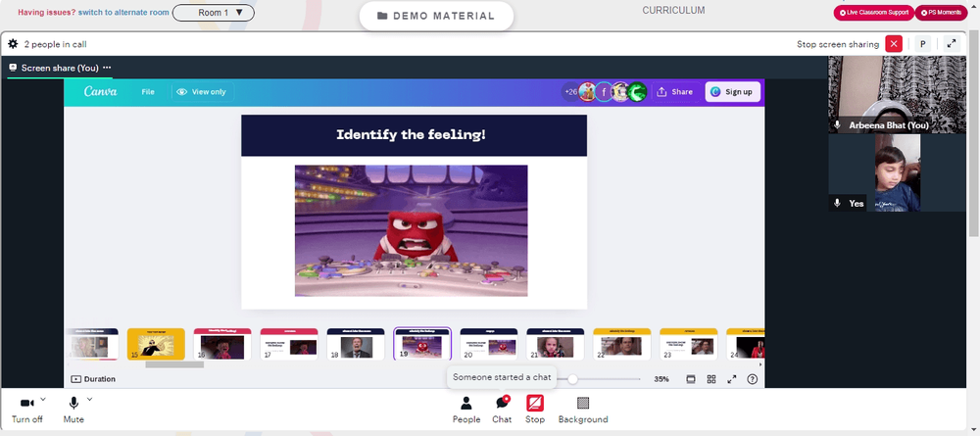The image size is (980, 436).
Task: Select slide thumbnail 19
Action: 422,344
